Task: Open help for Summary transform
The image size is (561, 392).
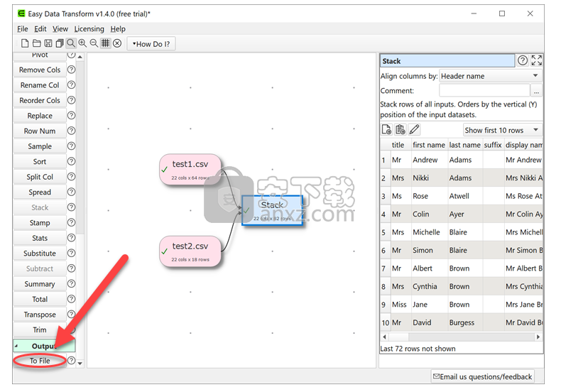Action: (72, 283)
